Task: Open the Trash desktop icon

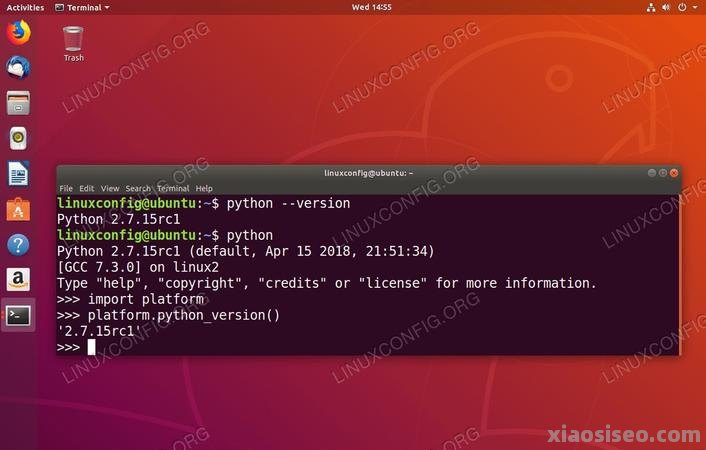Action: (x=73, y=44)
